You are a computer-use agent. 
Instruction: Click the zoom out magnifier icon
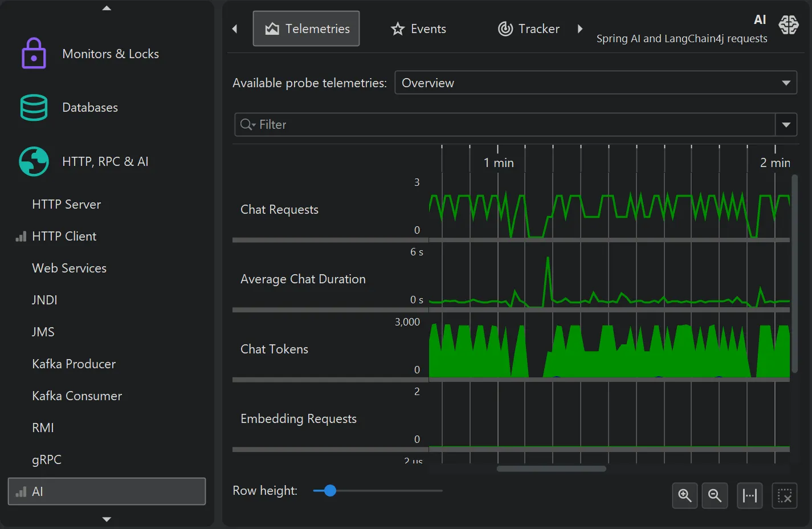coord(715,496)
